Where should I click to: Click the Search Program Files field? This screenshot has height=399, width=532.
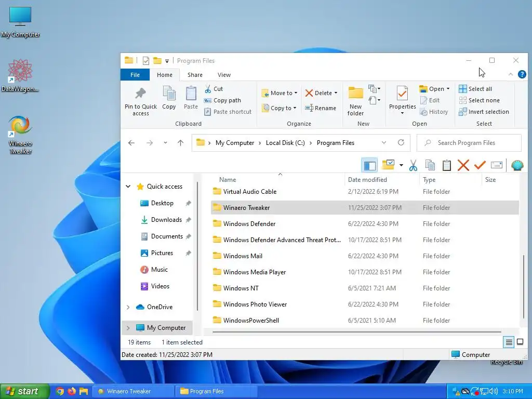(x=469, y=143)
